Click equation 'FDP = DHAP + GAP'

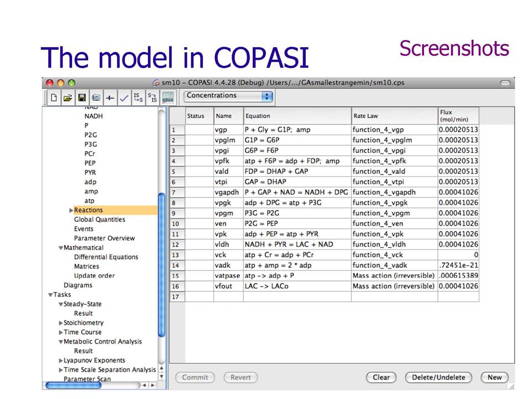coord(297,171)
